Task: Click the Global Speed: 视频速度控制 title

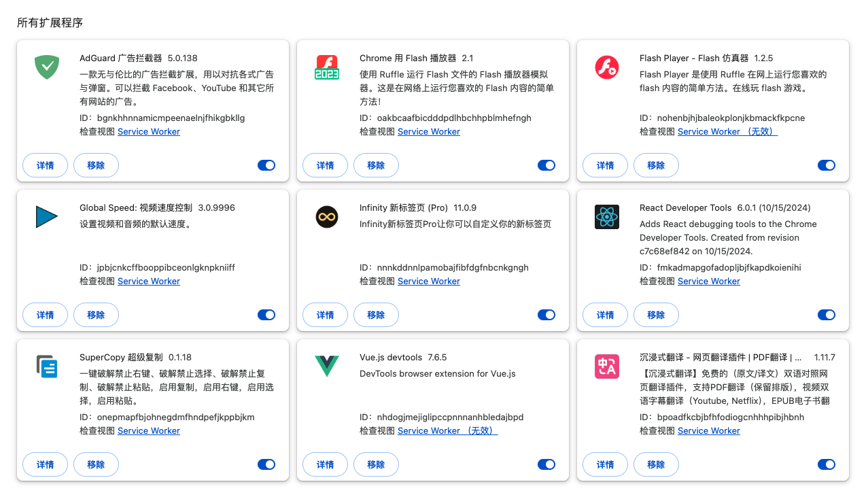Action: click(136, 207)
